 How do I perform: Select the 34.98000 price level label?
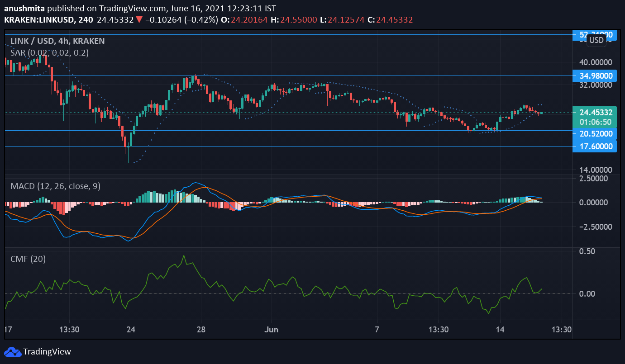(595, 76)
